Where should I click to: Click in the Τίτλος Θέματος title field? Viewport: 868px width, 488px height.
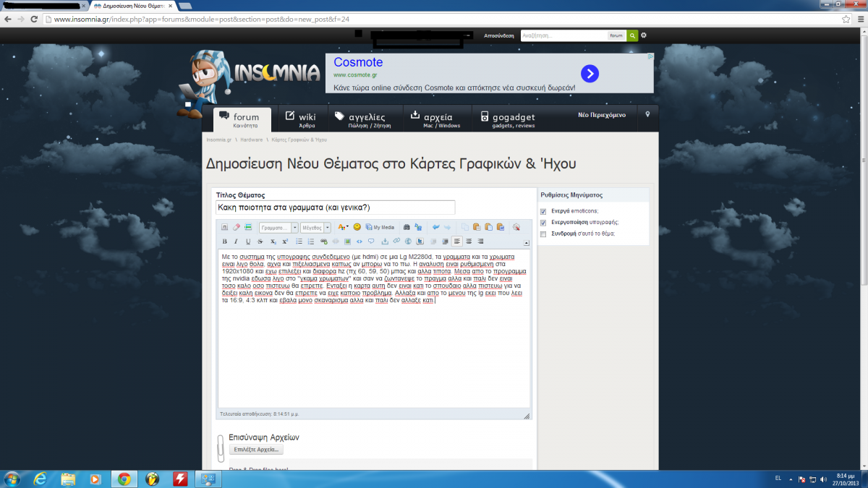point(336,207)
